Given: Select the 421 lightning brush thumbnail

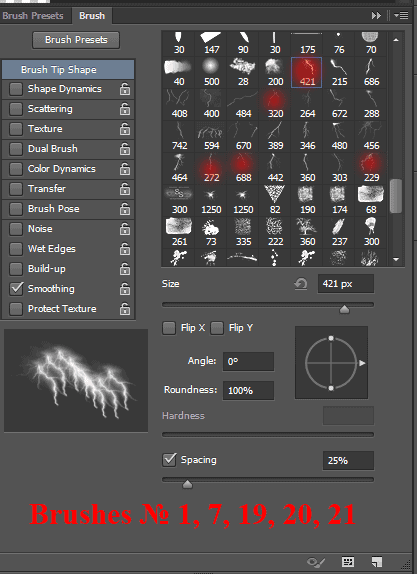Looking at the screenshot, I should [307, 72].
